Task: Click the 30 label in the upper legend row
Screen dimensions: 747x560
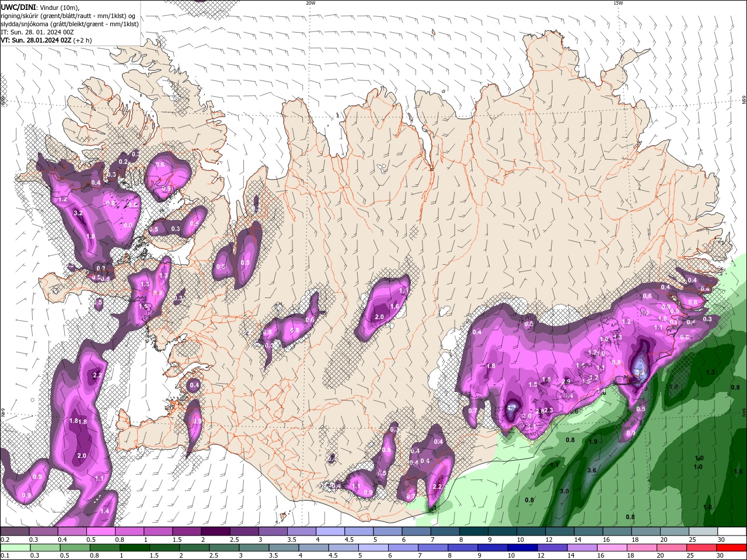Action: tap(721, 540)
